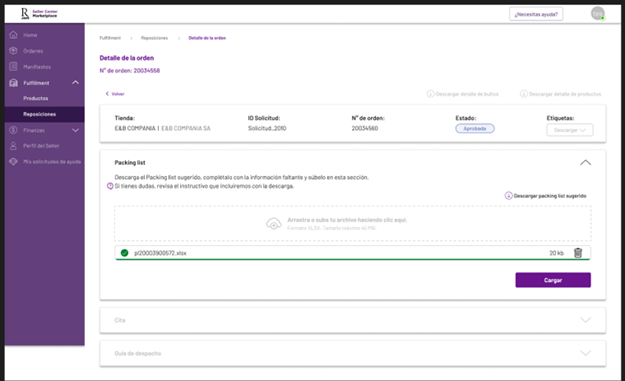Expand the Guía de despacho section
The image size is (625, 381).
tap(585, 353)
